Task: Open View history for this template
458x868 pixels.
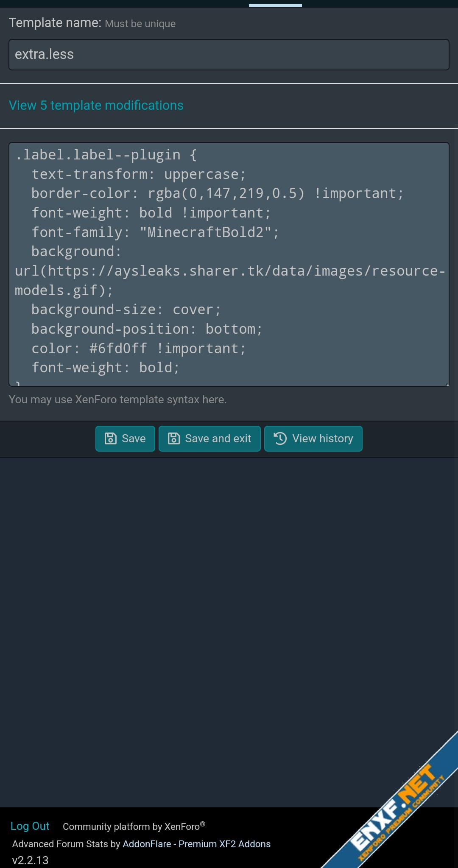Action: tap(313, 438)
